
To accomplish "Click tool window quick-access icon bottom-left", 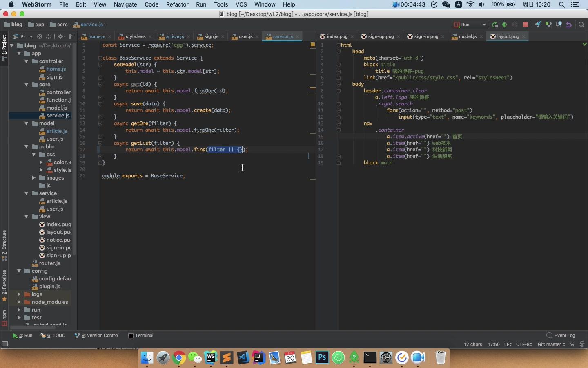I will 5,345.
